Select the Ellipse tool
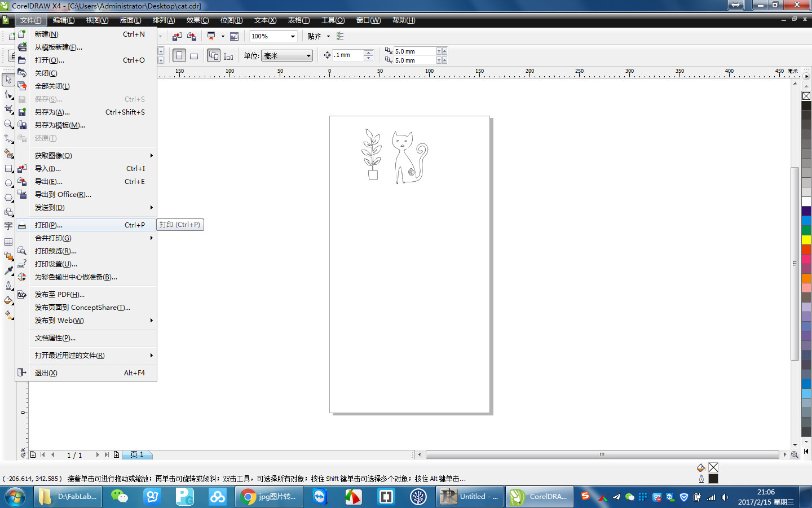Screen dimensions: 812x508 (8, 183)
